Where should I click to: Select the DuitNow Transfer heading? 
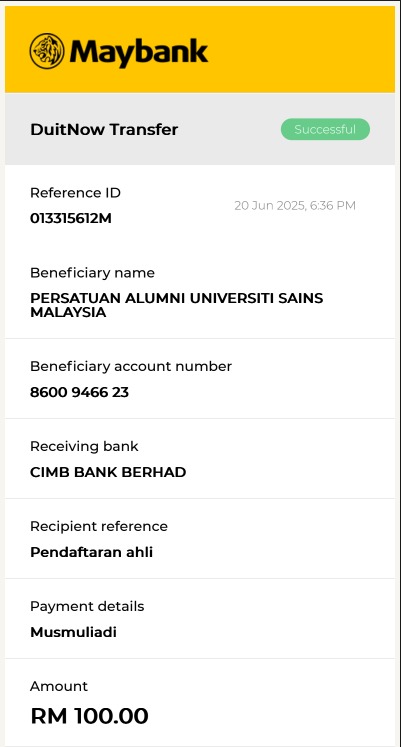click(104, 130)
